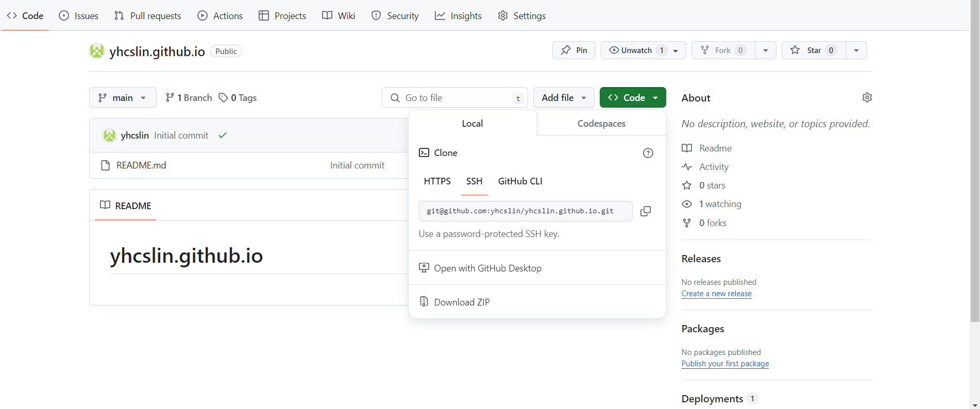This screenshot has height=409, width=980.
Task: Click the star icon beside 0 stars
Action: 687,185
